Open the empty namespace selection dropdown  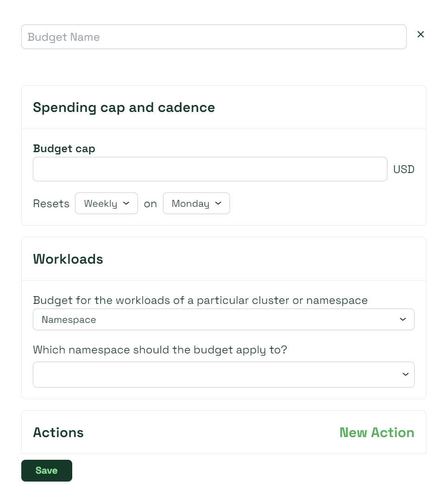[x=224, y=374]
